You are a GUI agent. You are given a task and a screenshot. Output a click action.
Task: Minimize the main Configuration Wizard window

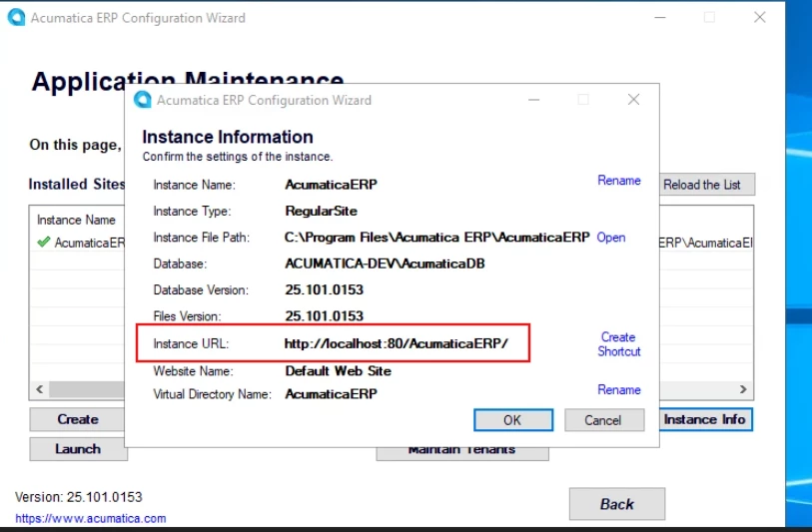click(x=660, y=17)
